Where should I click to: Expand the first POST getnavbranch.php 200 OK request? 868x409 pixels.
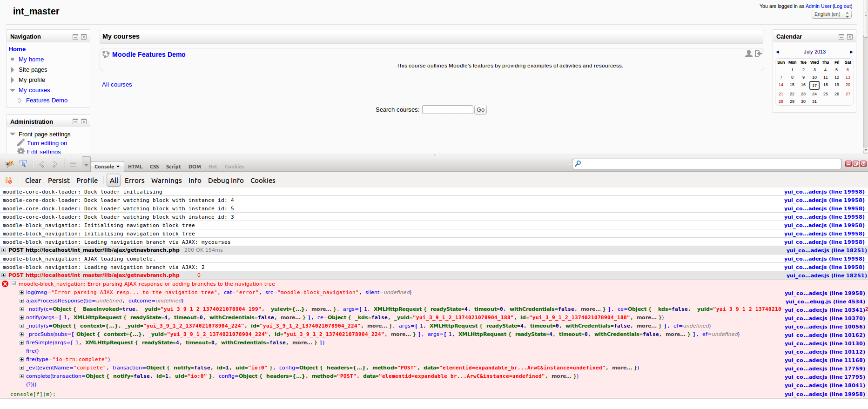[4, 250]
